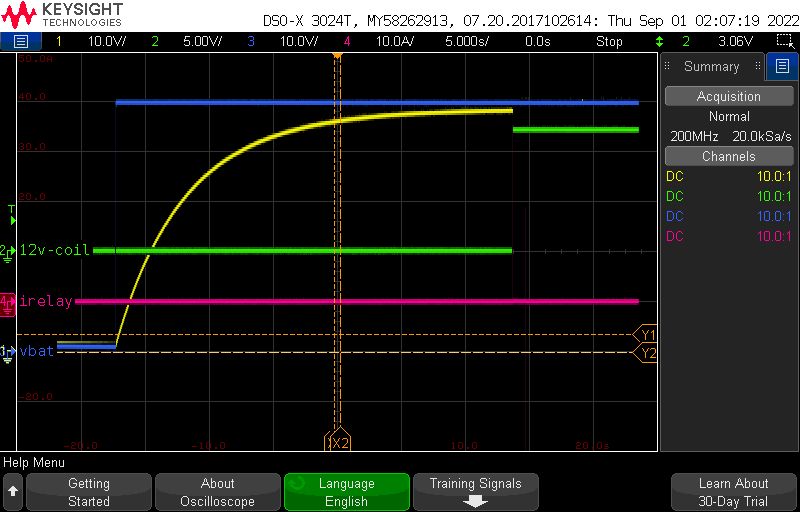Click the back up-arrow softkey
The image size is (800, 512).
point(13,492)
